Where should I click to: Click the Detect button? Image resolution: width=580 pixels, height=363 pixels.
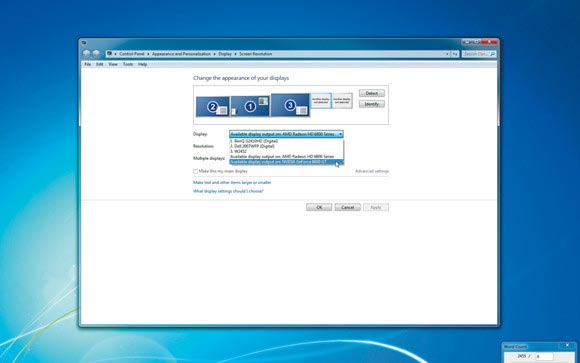(x=371, y=93)
